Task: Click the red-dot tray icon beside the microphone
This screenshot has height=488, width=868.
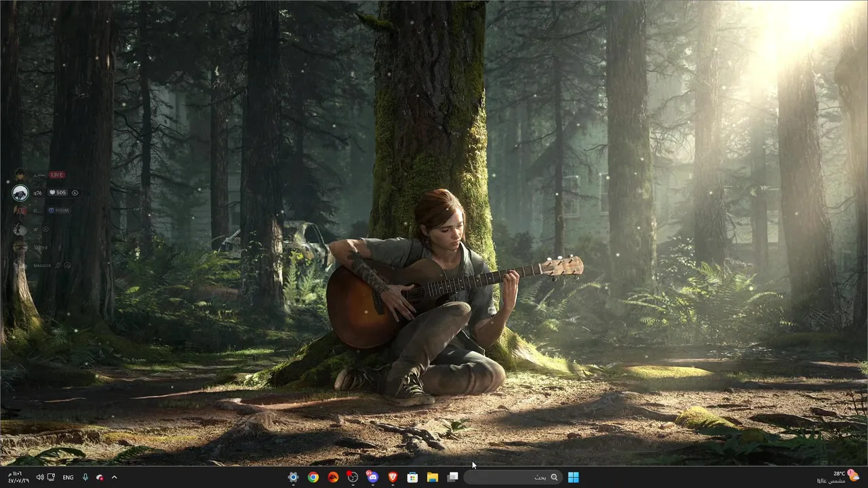Action: [x=100, y=477]
